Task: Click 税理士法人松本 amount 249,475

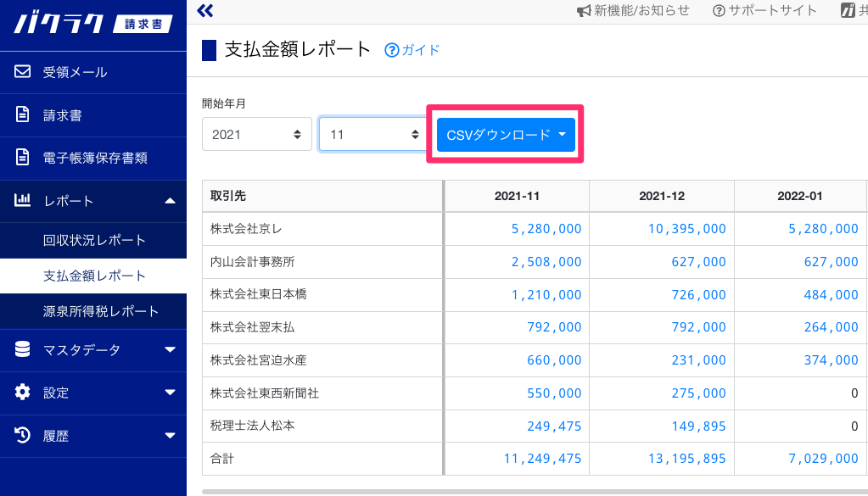Action: pos(554,426)
